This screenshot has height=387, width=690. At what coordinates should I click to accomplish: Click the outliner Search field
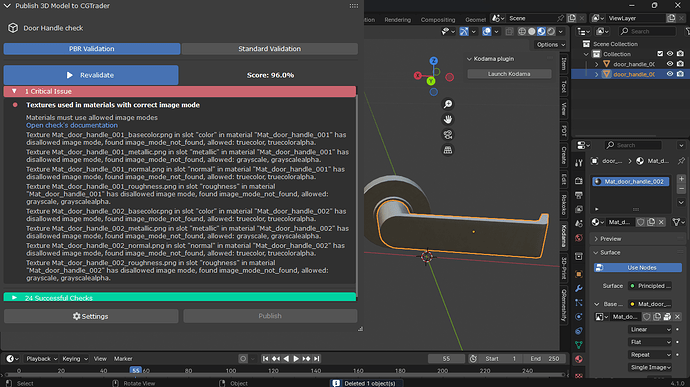[646, 31]
